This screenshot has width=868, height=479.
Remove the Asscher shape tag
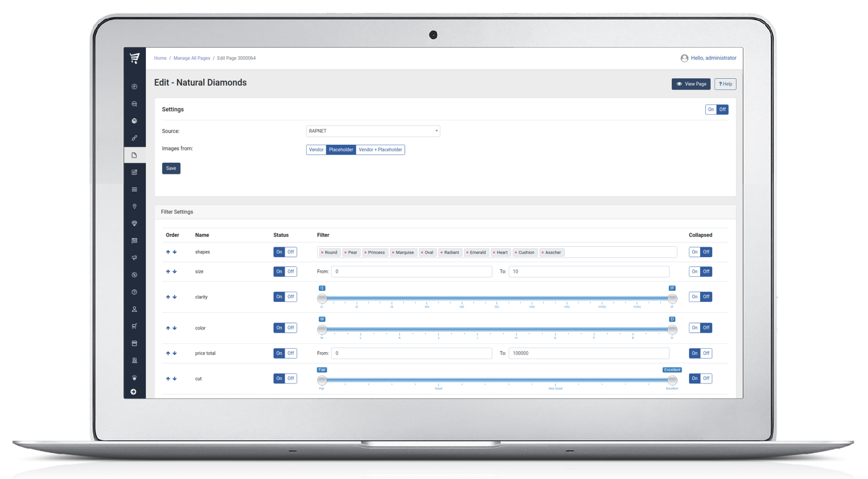click(542, 253)
